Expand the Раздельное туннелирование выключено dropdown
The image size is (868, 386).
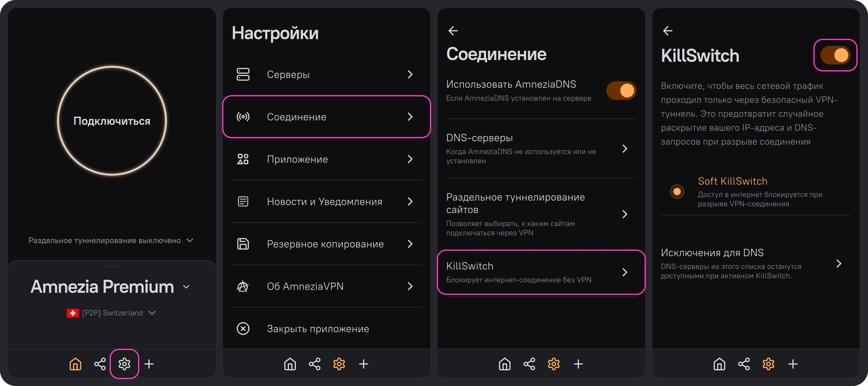[190, 240]
